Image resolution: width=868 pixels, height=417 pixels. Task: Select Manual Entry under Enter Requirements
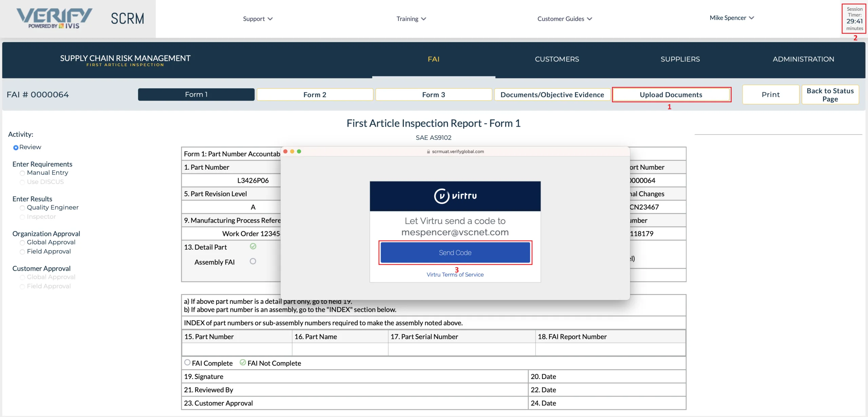coord(22,173)
